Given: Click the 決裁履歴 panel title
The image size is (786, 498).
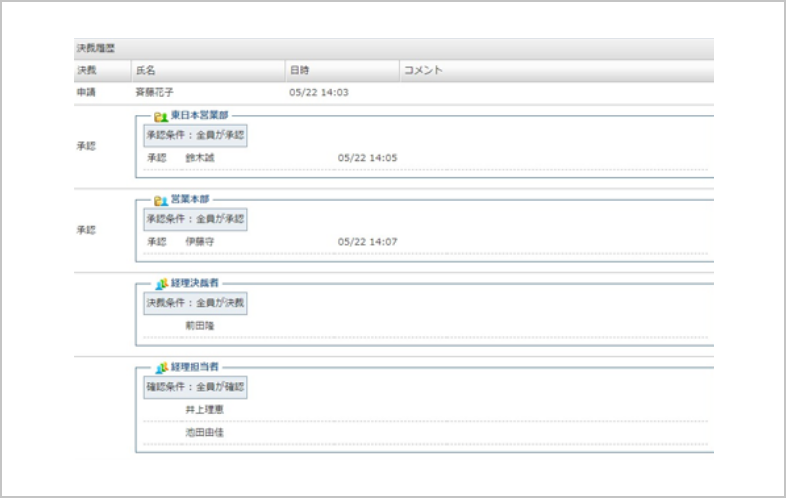Looking at the screenshot, I should coord(93,48).
